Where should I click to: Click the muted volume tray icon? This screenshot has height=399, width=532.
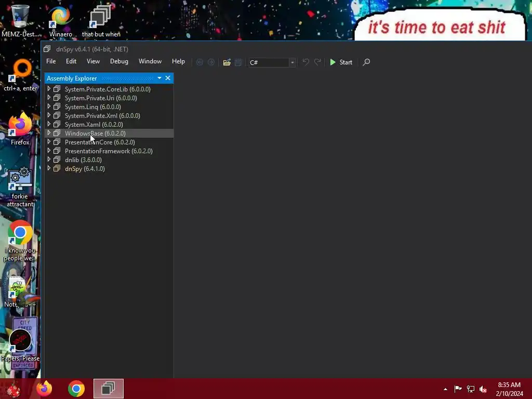[483, 389]
